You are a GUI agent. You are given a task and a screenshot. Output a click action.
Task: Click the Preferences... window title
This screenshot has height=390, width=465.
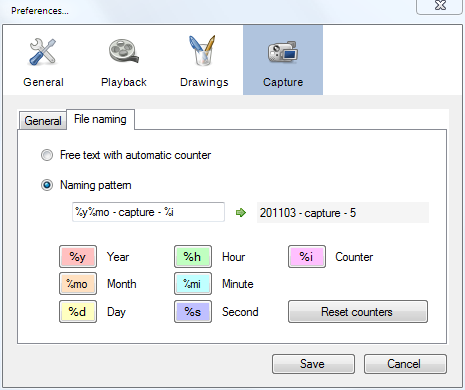(x=40, y=11)
